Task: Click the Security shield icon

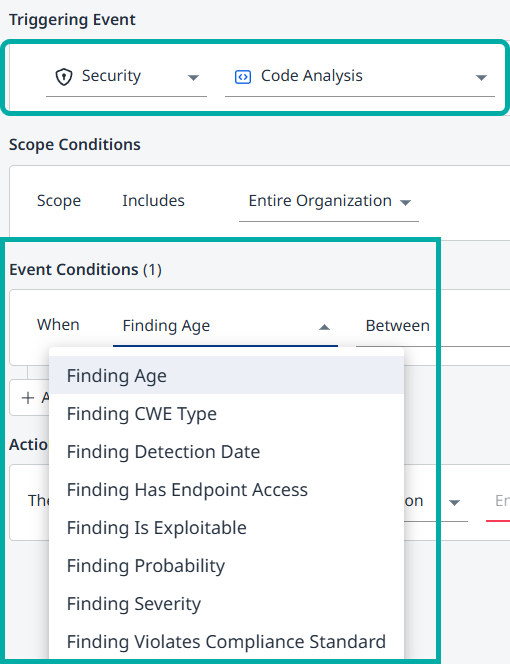Action: 64,77
